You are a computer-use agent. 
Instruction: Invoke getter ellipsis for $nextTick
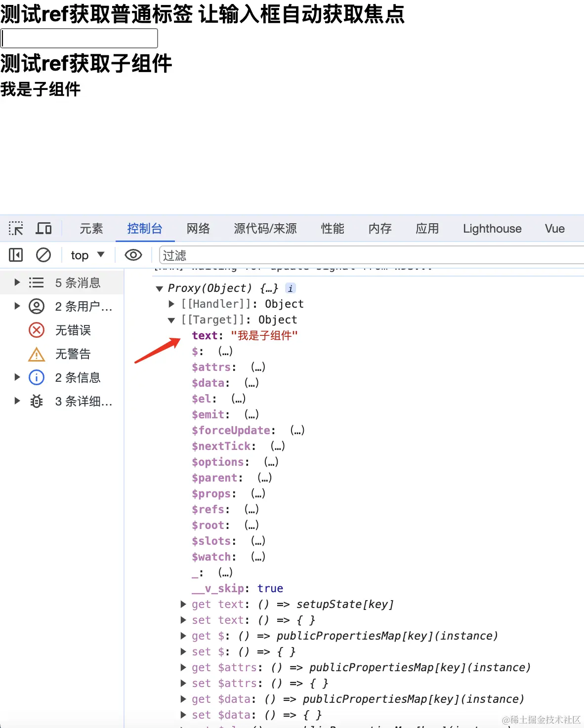point(278,446)
